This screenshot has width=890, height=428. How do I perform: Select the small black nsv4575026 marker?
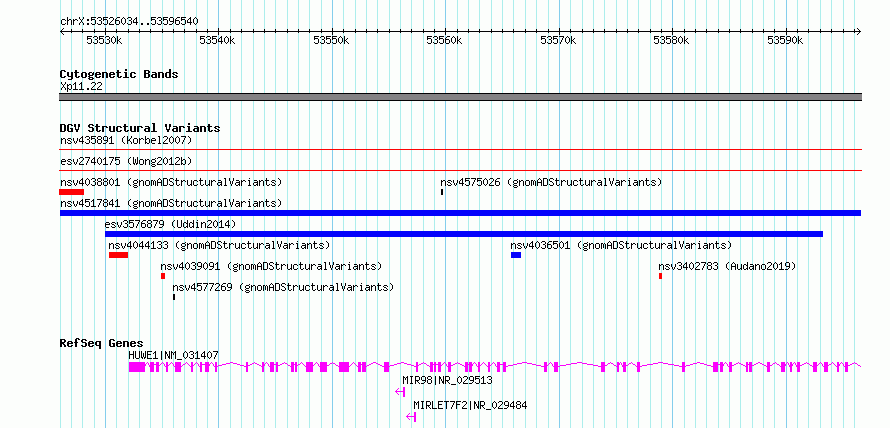pos(442,192)
